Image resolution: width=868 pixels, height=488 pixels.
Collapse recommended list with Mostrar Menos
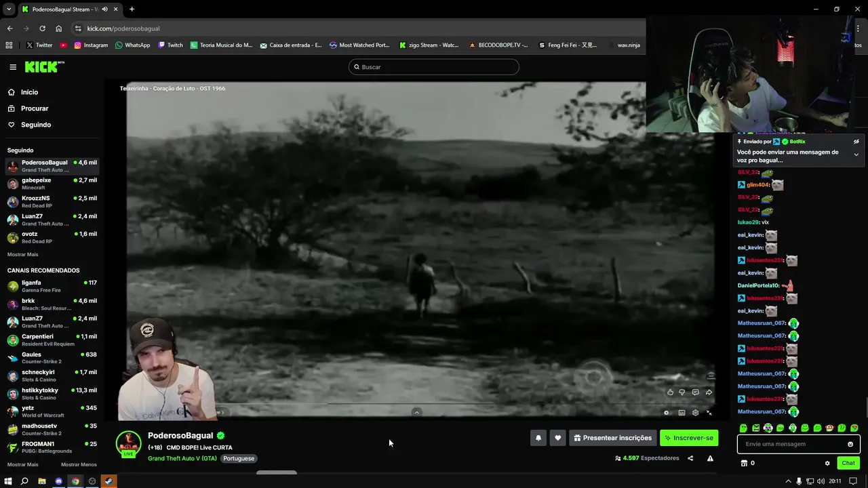(79, 464)
